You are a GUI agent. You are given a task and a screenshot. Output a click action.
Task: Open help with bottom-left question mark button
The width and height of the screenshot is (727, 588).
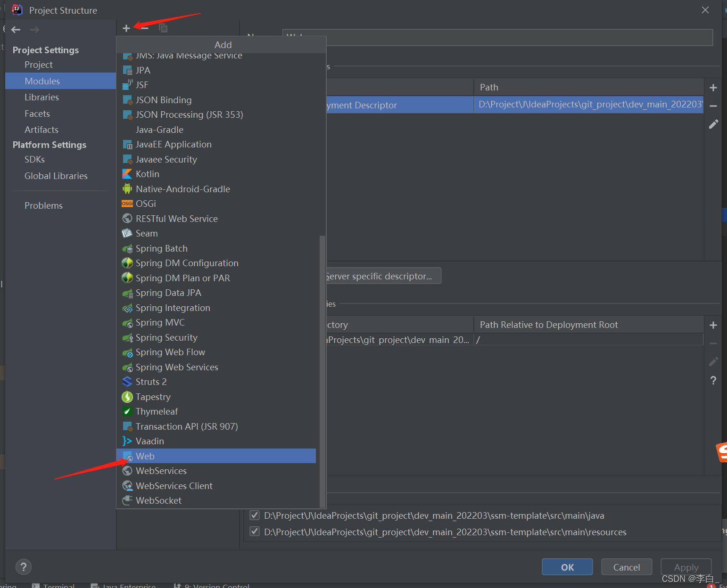tap(23, 567)
